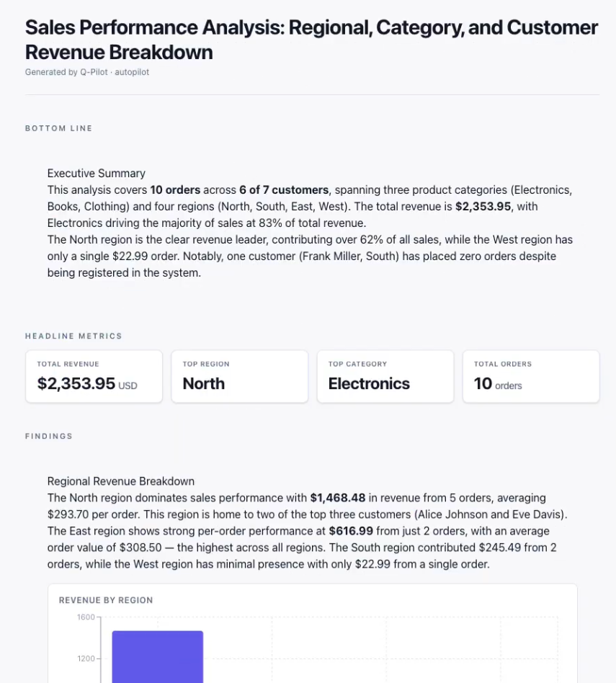Select the FINDINGS section label
This screenshot has width=616, height=683.
(x=49, y=437)
